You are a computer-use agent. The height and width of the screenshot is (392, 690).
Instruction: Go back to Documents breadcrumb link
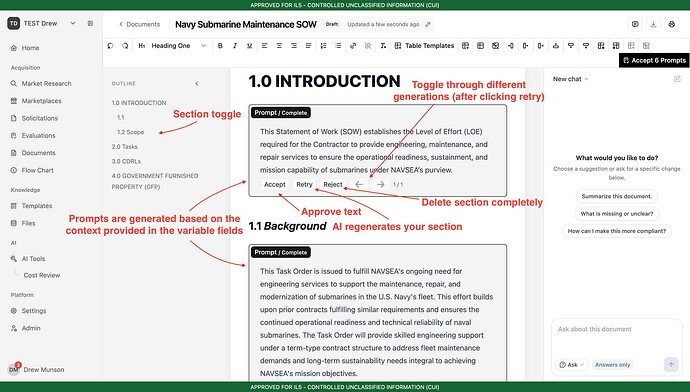pyautogui.click(x=139, y=25)
